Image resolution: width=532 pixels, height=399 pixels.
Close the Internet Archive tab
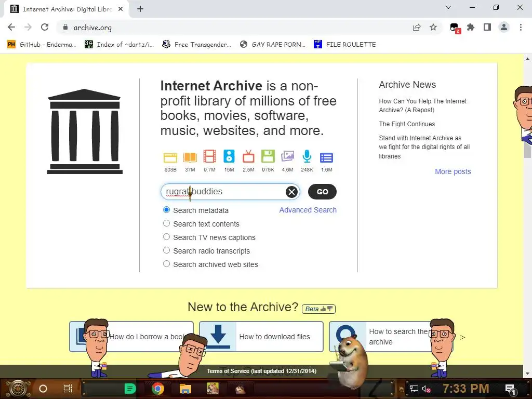(121, 9)
